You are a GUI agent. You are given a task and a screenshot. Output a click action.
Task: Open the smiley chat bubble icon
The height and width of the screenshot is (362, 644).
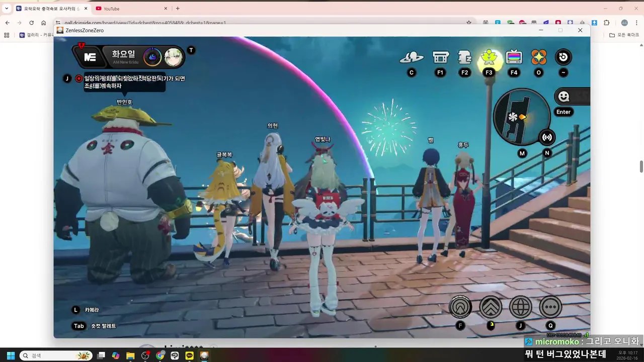pos(563,97)
